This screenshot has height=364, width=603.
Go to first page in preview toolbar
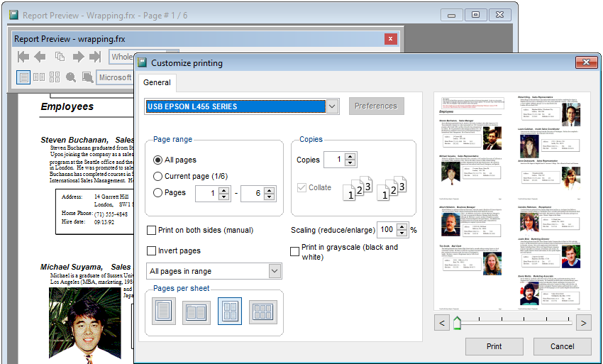point(23,57)
